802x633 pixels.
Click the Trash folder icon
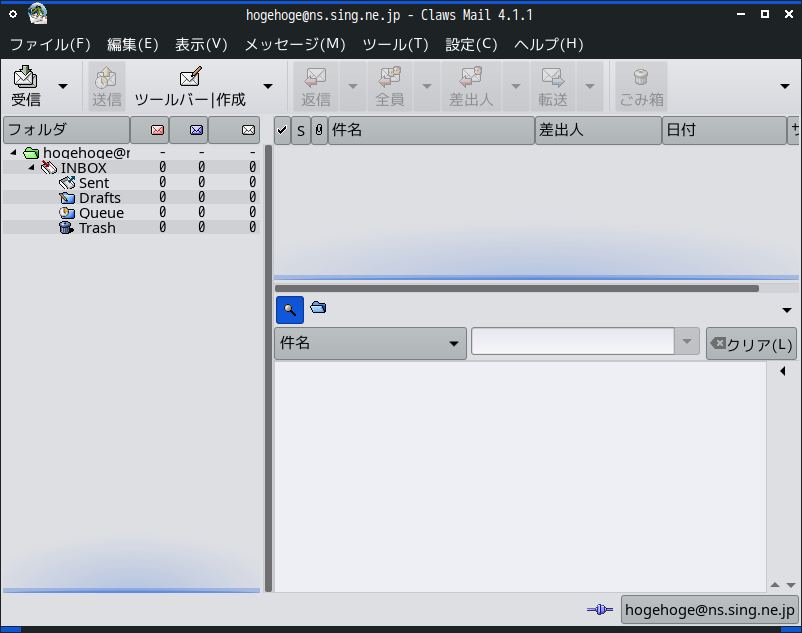click(x=66, y=228)
